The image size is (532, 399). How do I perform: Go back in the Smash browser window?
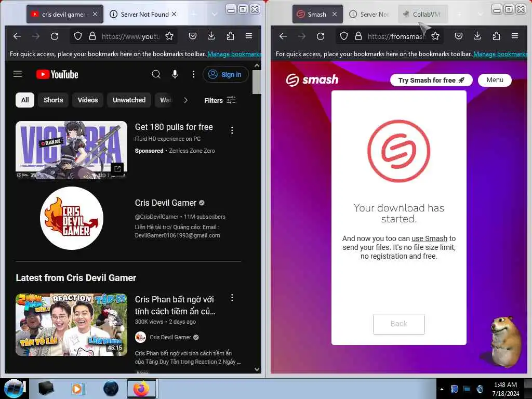pos(283,36)
